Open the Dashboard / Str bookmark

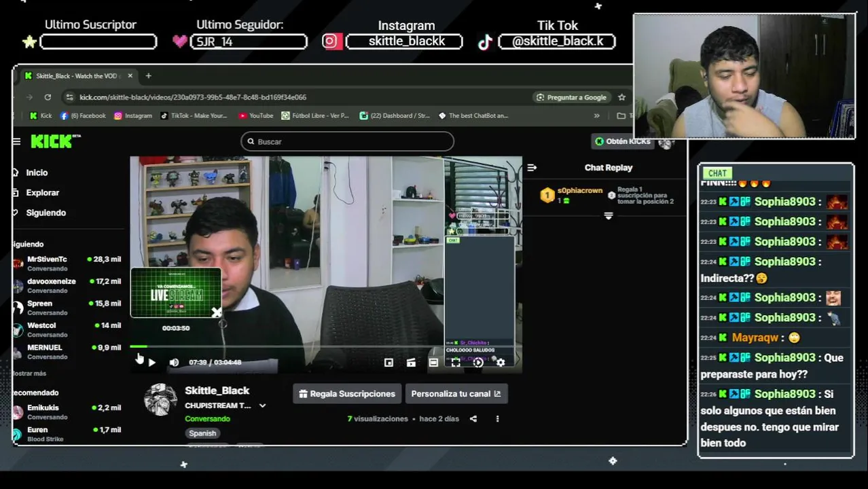[395, 115]
